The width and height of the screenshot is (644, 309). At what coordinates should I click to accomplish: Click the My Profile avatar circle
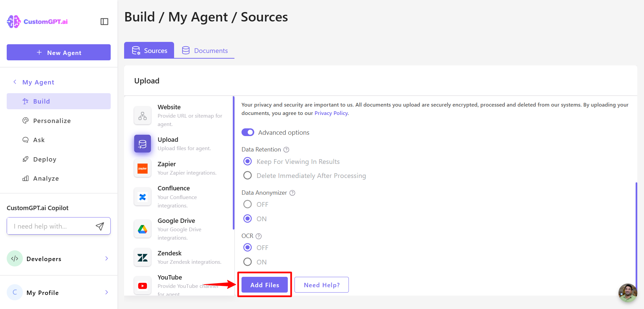click(x=15, y=292)
